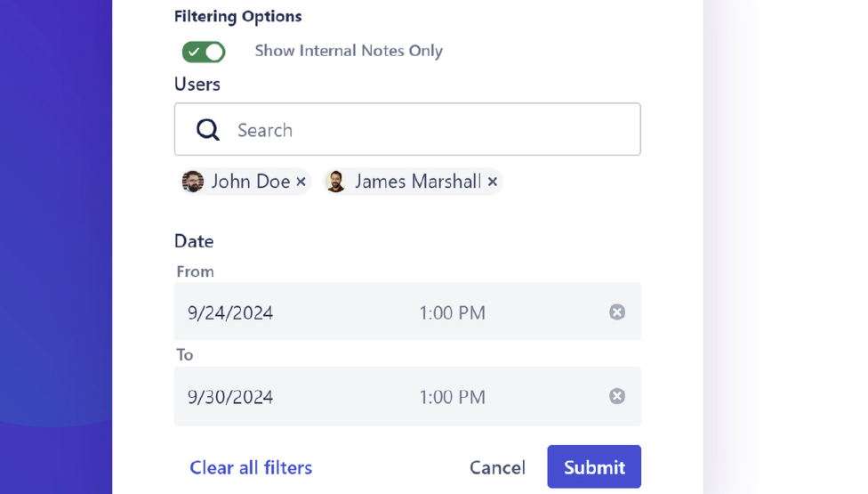Open the To date 9/30/2024 picker
The width and height of the screenshot is (868, 494).
point(230,396)
